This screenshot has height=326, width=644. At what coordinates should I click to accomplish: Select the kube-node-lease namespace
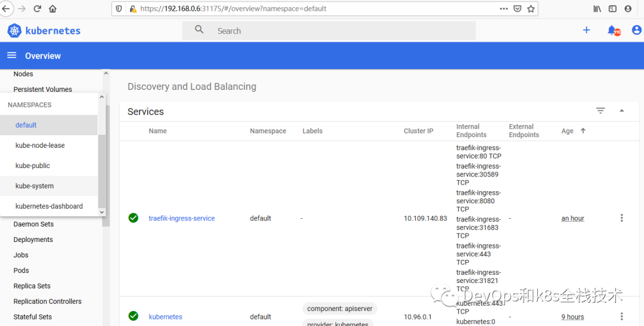click(48, 145)
